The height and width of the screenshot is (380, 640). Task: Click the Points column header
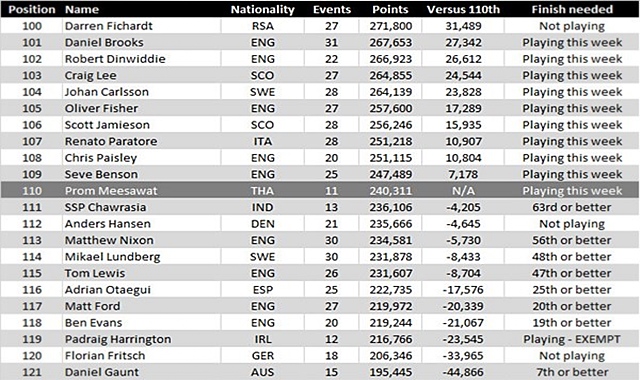tap(390, 9)
